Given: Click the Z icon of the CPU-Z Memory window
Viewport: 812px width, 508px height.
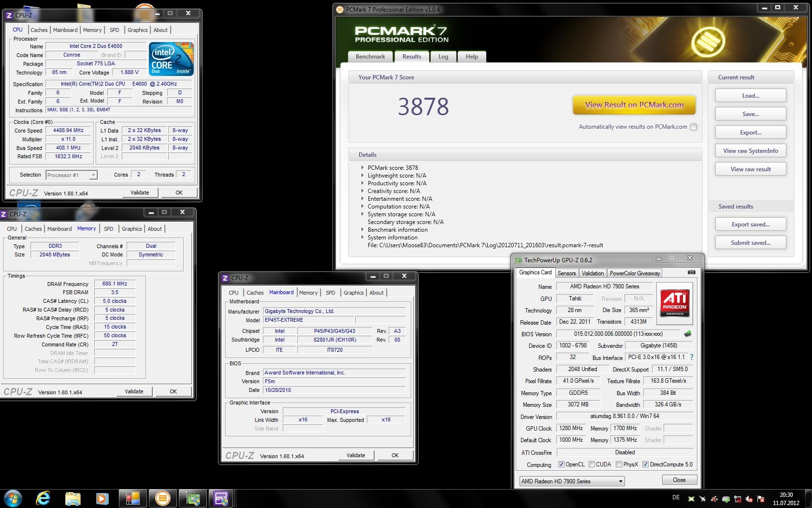Looking at the screenshot, I should [4, 214].
